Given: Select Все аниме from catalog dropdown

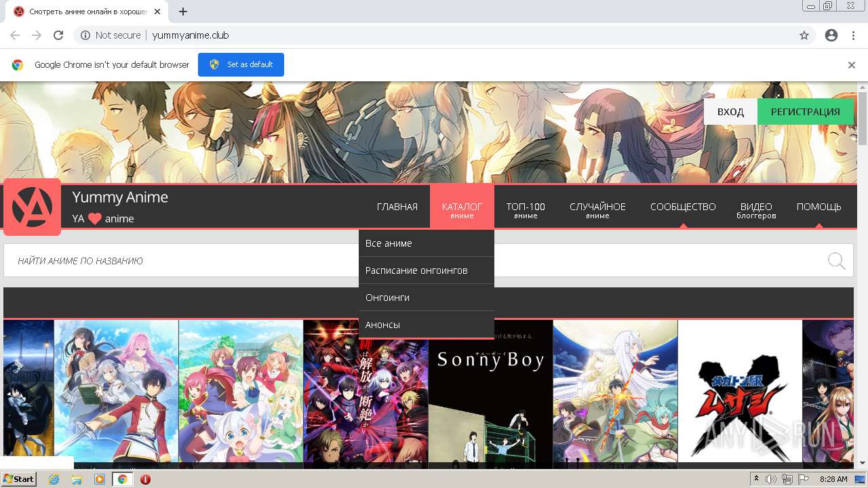Looking at the screenshot, I should click(427, 243).
